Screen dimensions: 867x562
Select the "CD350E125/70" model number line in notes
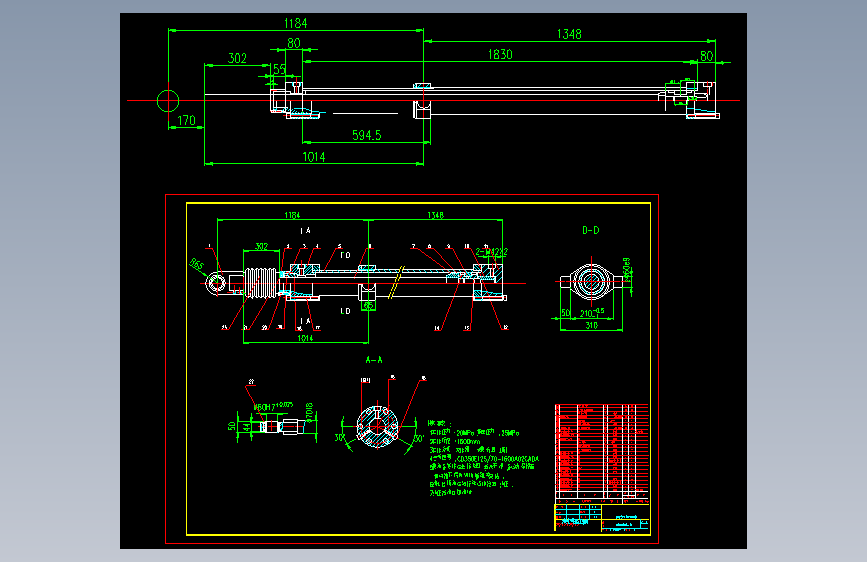point(484,459)
